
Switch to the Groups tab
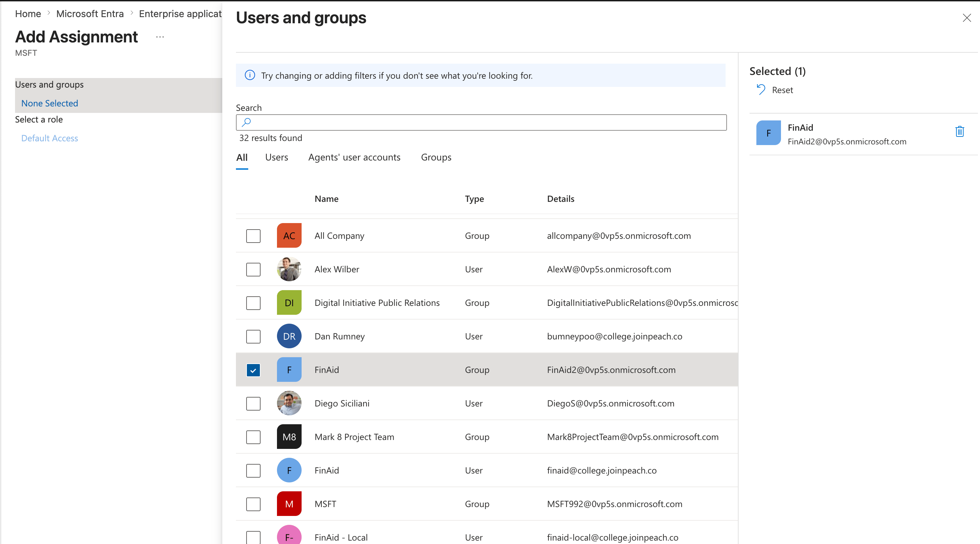[436, 157]
